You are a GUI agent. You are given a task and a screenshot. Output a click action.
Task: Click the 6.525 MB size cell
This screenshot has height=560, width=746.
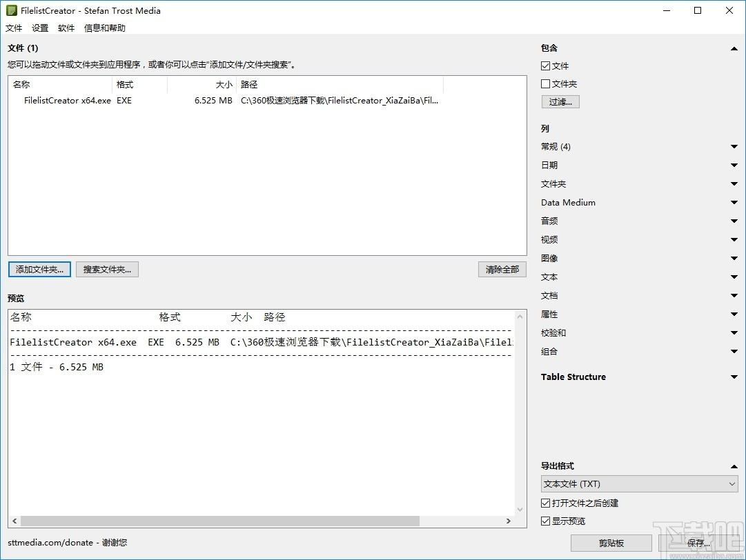pos(213,101)
